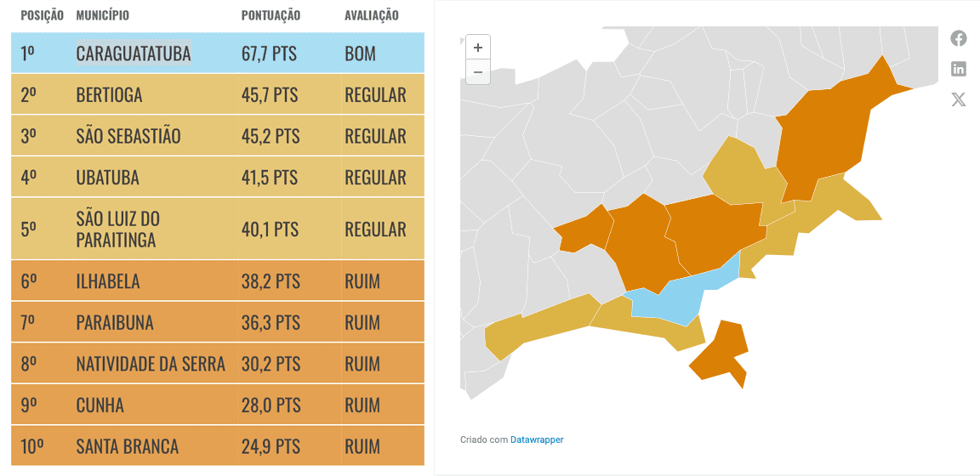This screenshot has width=980, height=476.
Task: Click the 5º position cell
Action: click(x=29, y=229)
